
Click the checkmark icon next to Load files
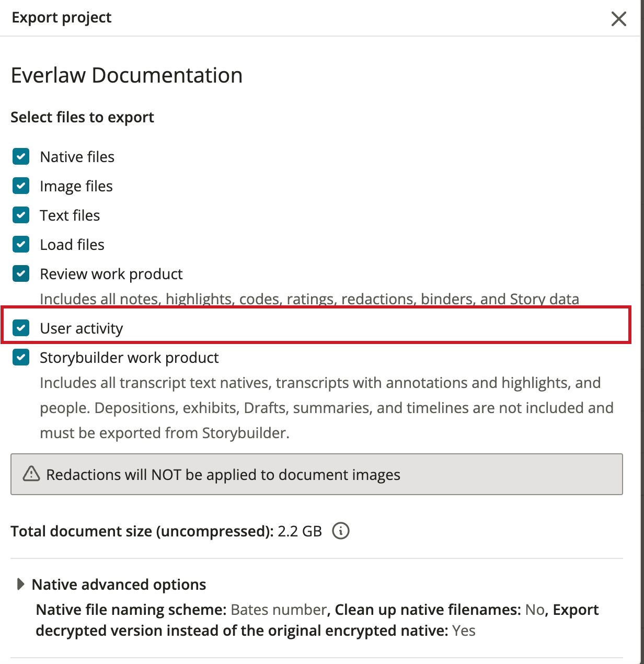(x=20, y=244)
